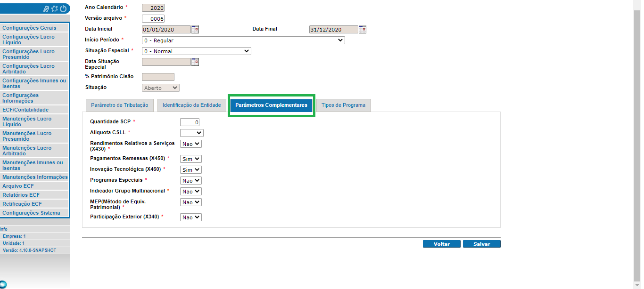Click the building icon in top bar

pos(46,8)
